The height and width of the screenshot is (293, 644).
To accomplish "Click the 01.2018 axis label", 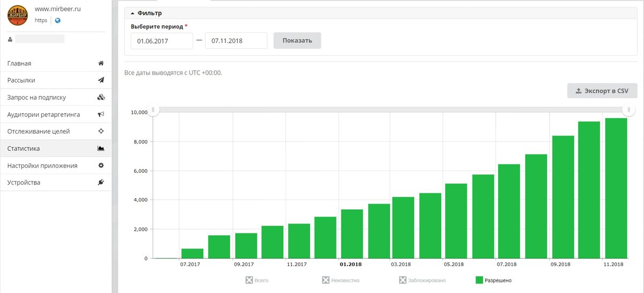I will click(350, 265).
